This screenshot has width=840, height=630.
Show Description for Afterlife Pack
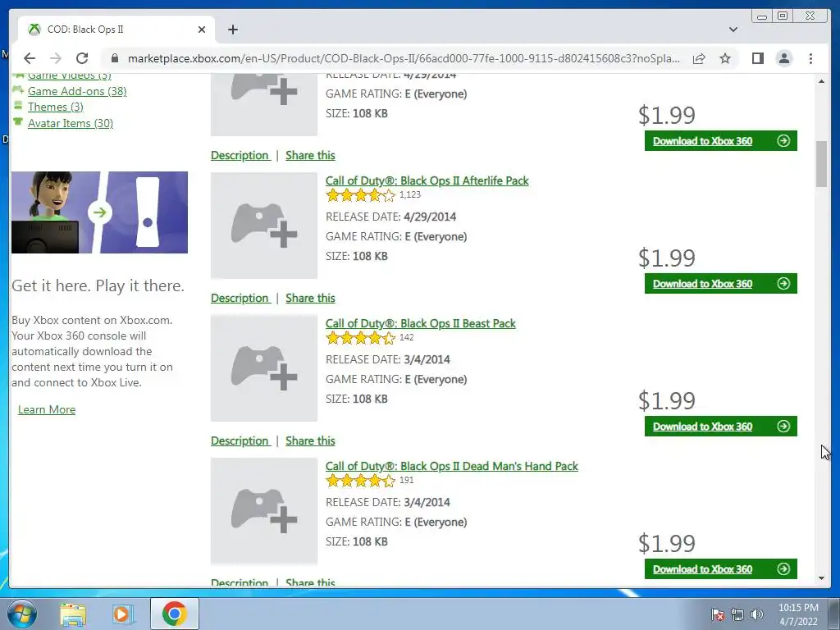click(x=240, y=298)
